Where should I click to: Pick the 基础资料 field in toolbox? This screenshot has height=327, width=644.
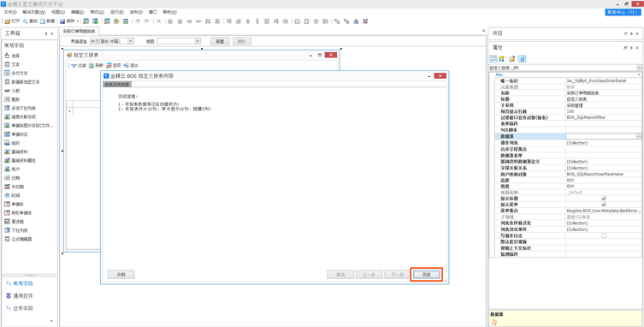(16, 152)
